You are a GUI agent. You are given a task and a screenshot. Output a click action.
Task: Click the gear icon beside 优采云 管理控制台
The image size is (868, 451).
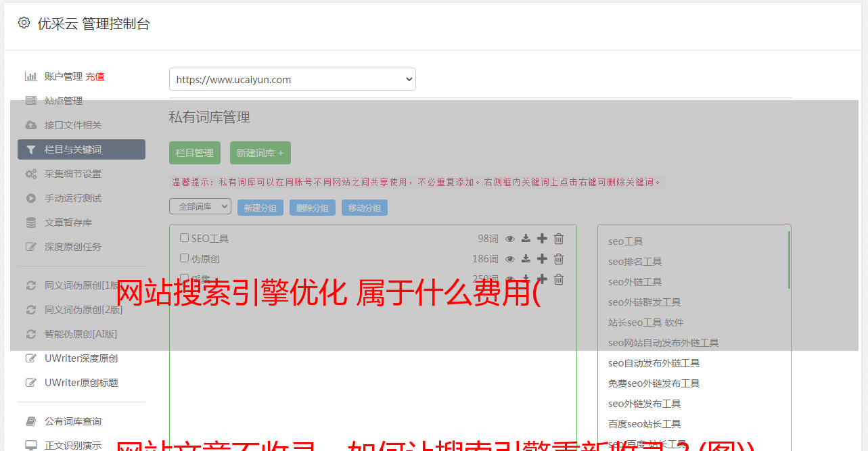coord(24,23)
